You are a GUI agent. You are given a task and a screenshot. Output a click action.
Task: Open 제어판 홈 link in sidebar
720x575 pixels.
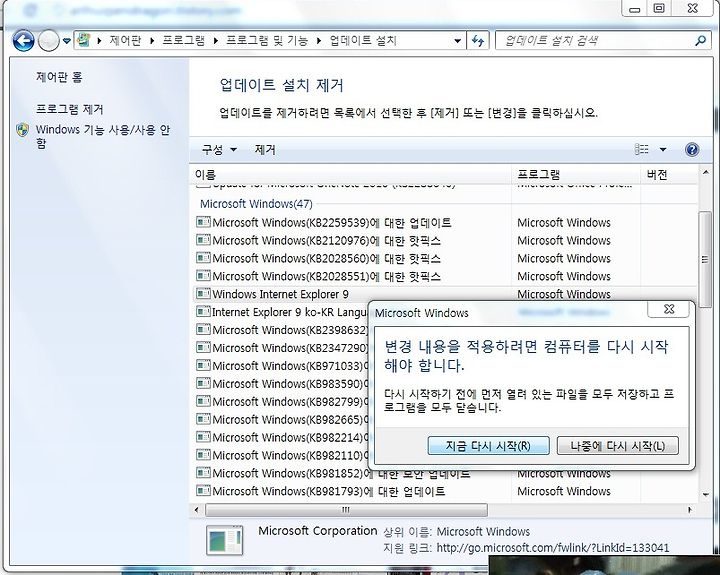(59, 77)
